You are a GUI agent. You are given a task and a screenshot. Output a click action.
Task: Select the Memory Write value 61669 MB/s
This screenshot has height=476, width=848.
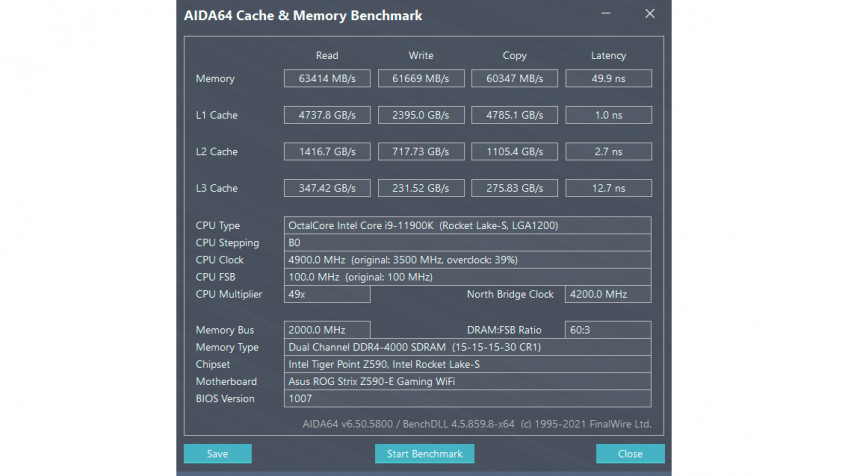[x=421, y=78]
